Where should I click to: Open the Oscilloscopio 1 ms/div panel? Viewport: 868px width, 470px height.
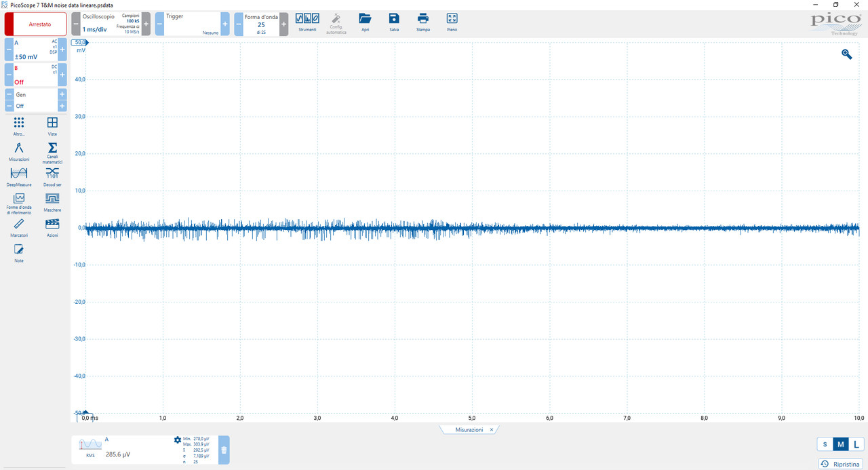(111, 24)
